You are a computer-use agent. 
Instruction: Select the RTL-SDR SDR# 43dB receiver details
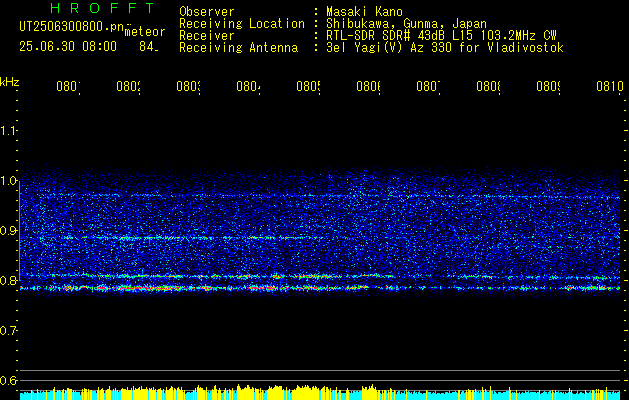[x=441, y=36]
